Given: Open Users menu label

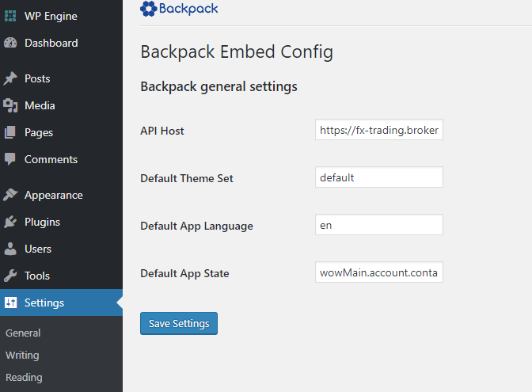Looking at the screenshot, I should click(x=38, y=249).
